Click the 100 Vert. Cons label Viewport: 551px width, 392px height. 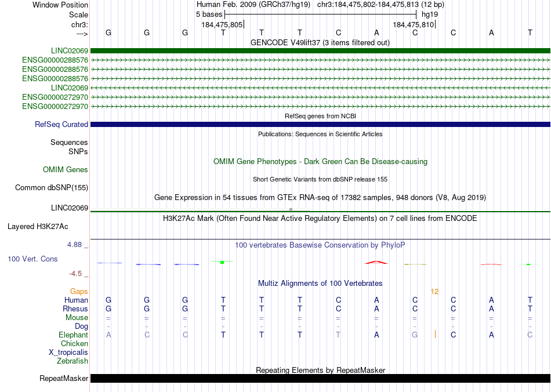pos(32,259)
